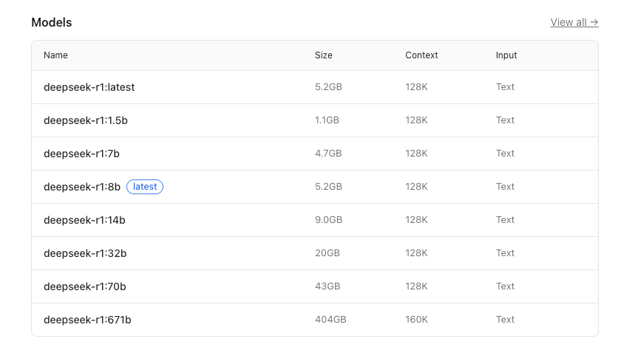
Task: Open deepseek-r1:14b model
Action: coord(84,220)
